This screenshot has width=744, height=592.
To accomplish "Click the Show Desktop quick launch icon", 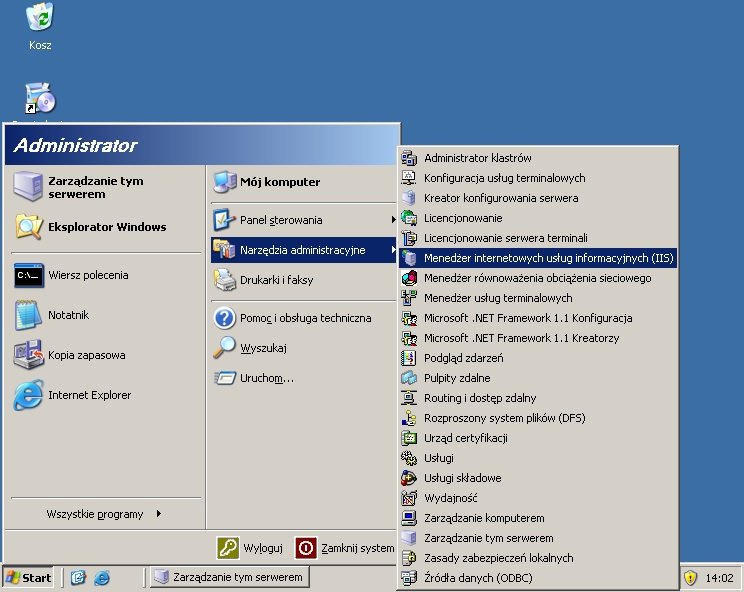I will (x=78, y=577).
